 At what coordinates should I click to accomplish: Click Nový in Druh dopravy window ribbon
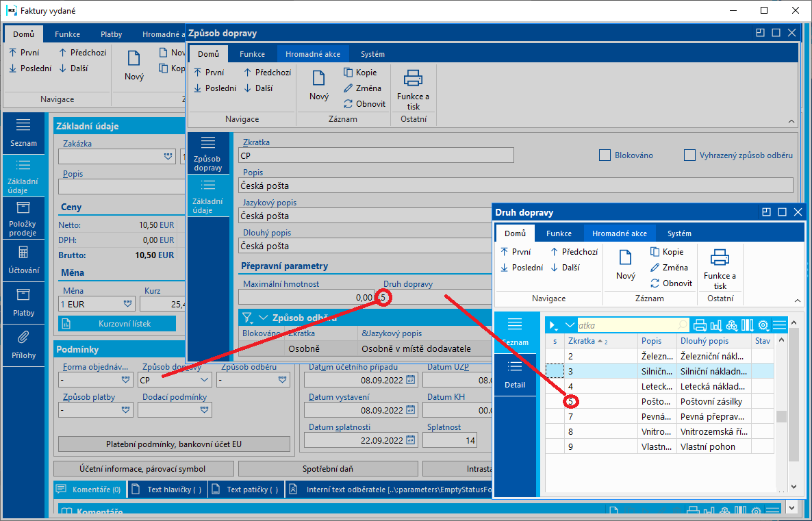626,265
